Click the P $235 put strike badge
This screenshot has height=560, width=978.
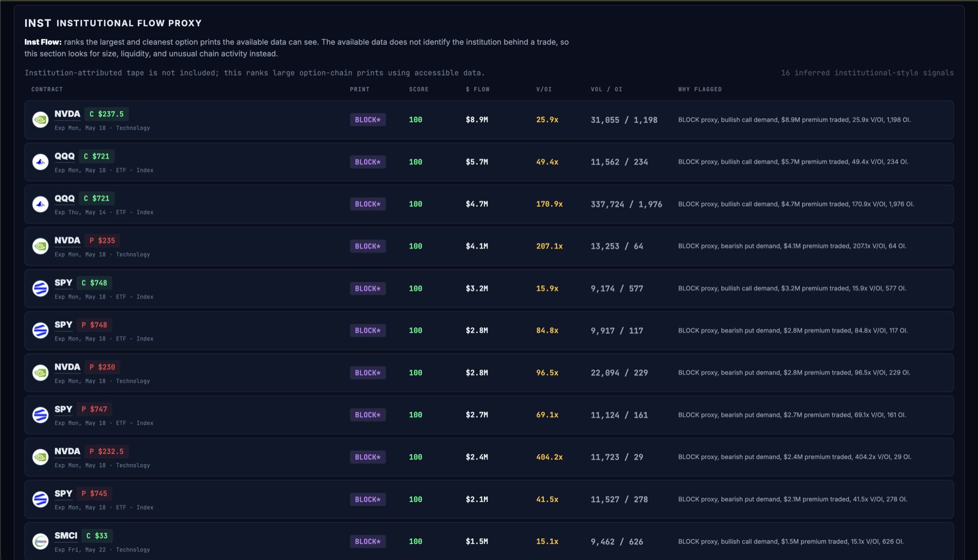(x=103, y=241)
